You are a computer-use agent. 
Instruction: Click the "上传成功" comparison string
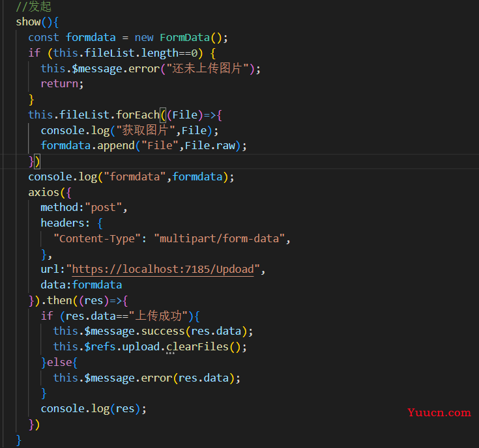tap(160, 316)
